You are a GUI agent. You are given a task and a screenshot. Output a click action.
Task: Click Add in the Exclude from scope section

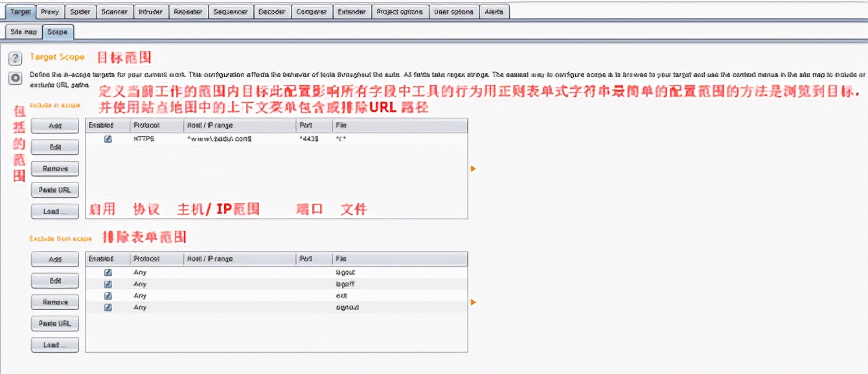[55, 259]
